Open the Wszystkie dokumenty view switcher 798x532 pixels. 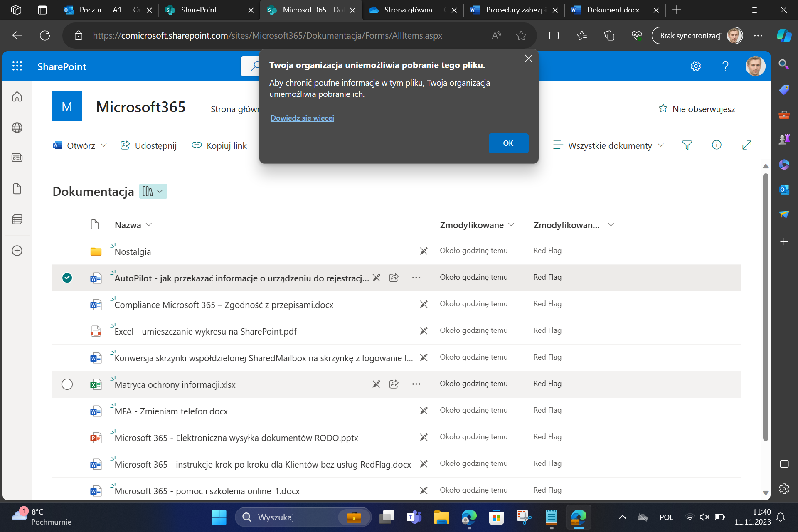point(609,145)
